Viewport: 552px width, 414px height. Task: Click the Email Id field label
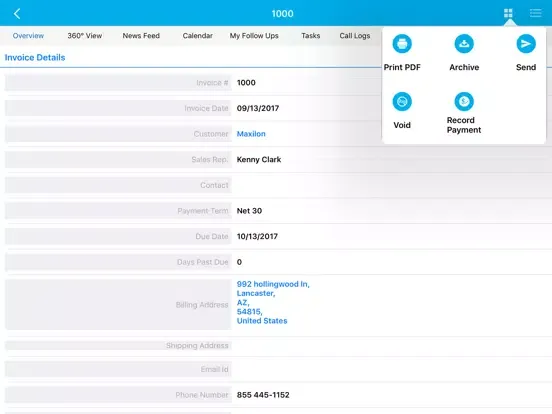click(214, 369)
